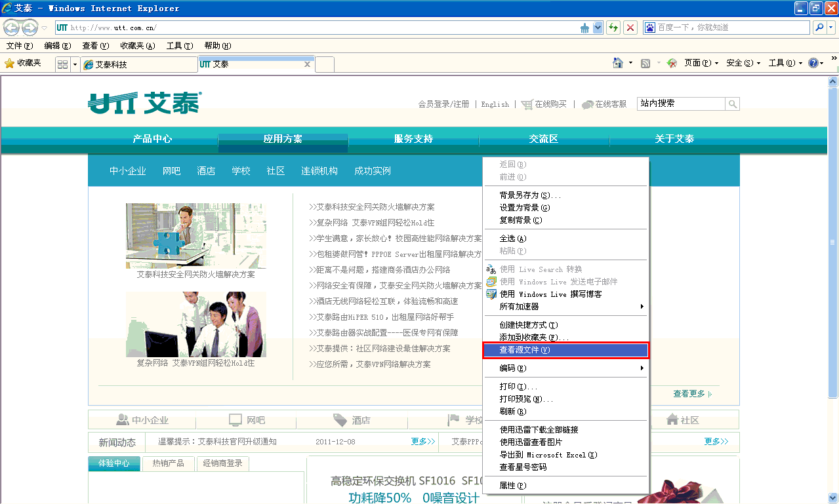Image resolution: width=839 pixels, height=504 pixels.
Task: Expand 编码(E) submenu
Action: click(x=565, y=368)
